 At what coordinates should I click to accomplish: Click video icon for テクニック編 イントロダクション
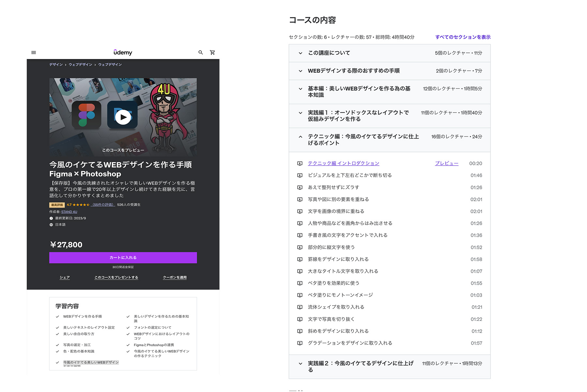[x=300, y=163]
